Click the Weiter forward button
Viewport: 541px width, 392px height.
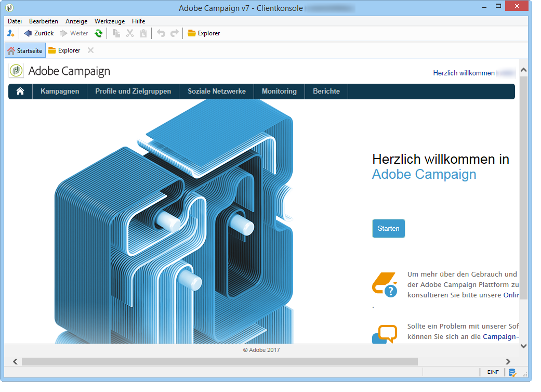[74, 33]
